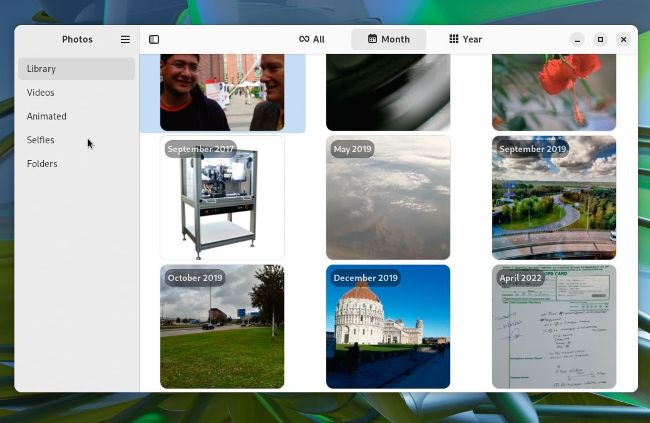Switch to the Year view

pyautogui.click(x=465, y=39)
